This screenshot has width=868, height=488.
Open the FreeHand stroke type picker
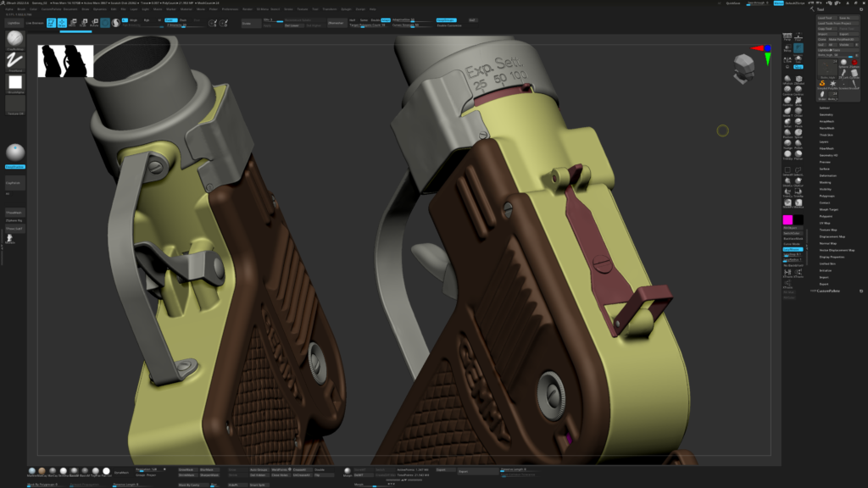tap(14, 61)
